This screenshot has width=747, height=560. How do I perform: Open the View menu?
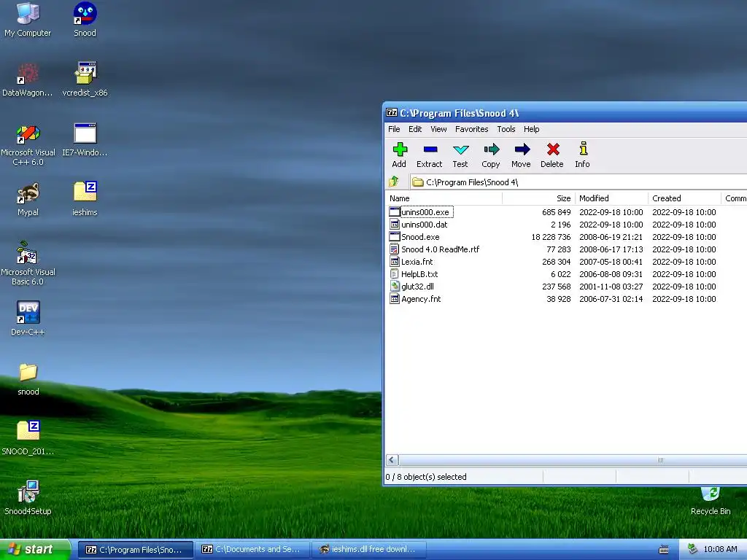click(x=438, y=129)
